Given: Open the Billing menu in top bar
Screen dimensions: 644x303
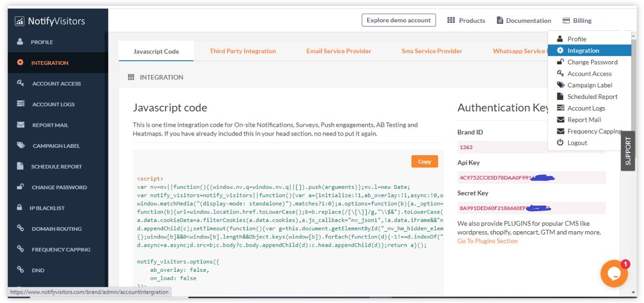Looking at the screenshot, I should pyautogui.click(x=577, y=21).
